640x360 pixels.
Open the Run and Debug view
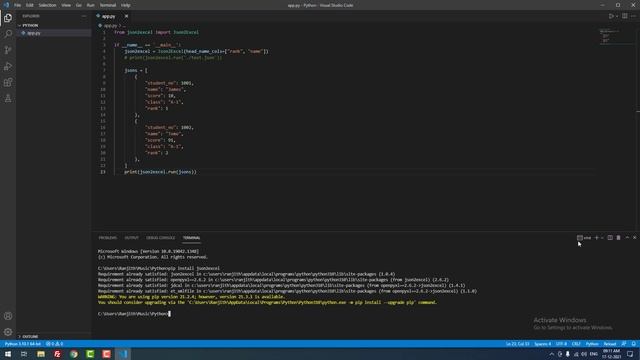click(8, 66)
